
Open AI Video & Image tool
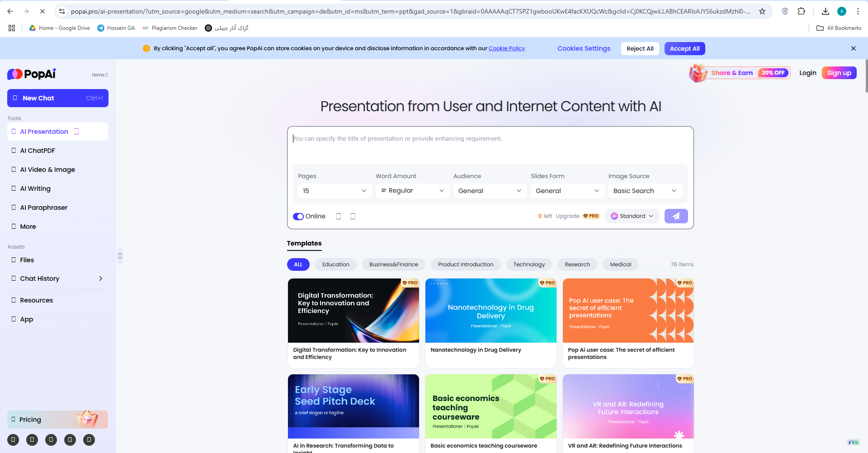pyautogui.click(x=57, y=170)
